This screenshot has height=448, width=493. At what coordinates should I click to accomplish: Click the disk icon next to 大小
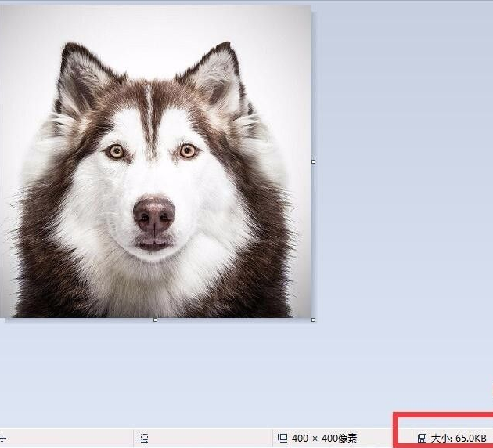click(423, 438)
